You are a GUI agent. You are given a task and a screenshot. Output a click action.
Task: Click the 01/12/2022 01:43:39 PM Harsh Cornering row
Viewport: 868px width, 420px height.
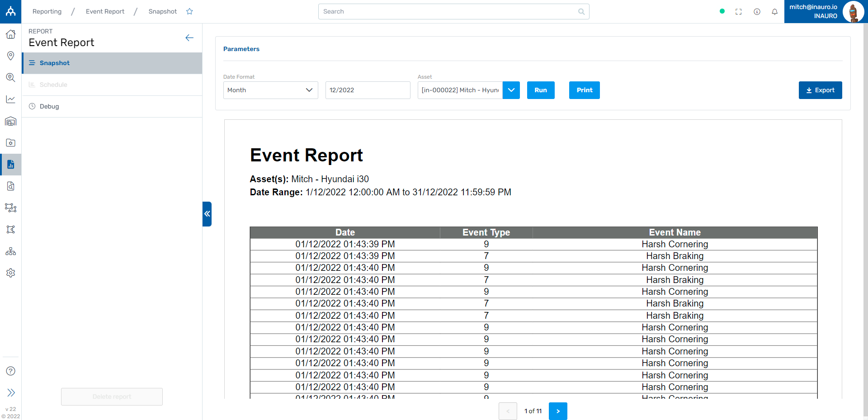tap(533, 244)
